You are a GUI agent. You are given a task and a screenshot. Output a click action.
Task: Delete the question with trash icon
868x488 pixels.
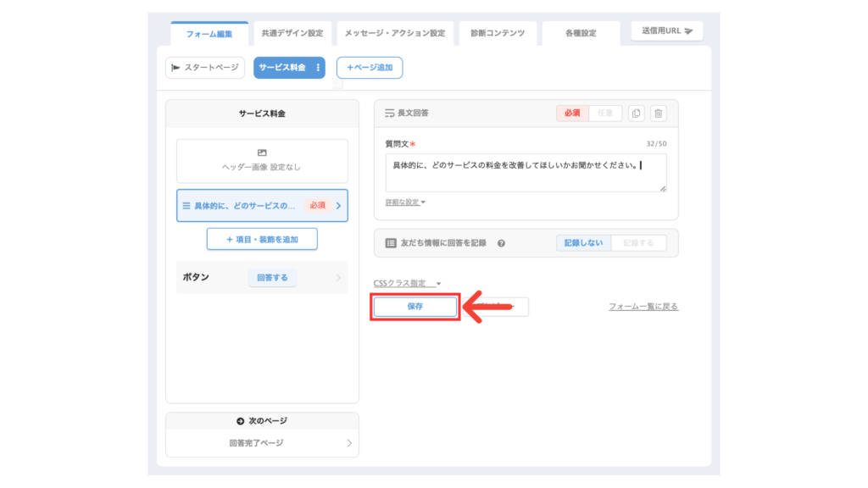pos(659,114)
